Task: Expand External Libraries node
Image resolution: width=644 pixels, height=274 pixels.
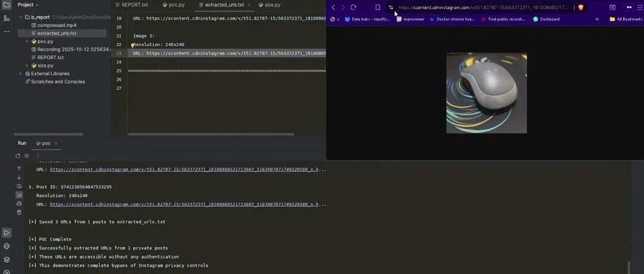Action: point(20,73)
